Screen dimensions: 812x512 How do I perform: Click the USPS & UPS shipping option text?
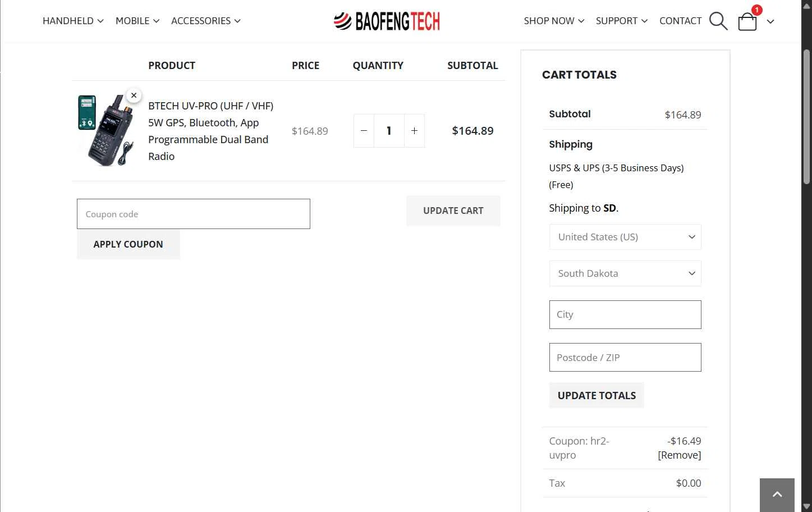pos(616,176)
